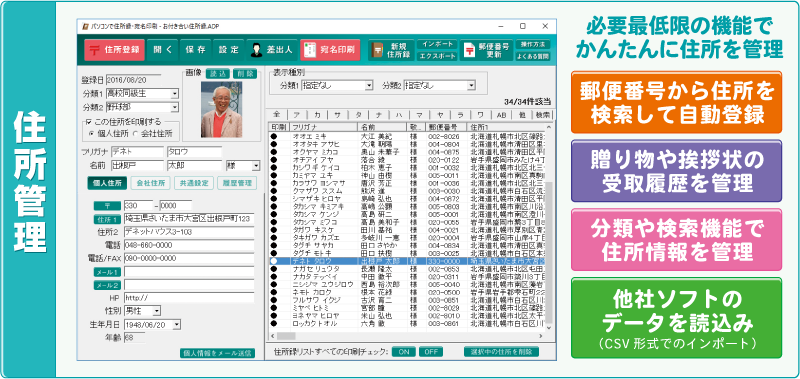Open 設定 settings from the toolbar

click(x=229, y=50)
